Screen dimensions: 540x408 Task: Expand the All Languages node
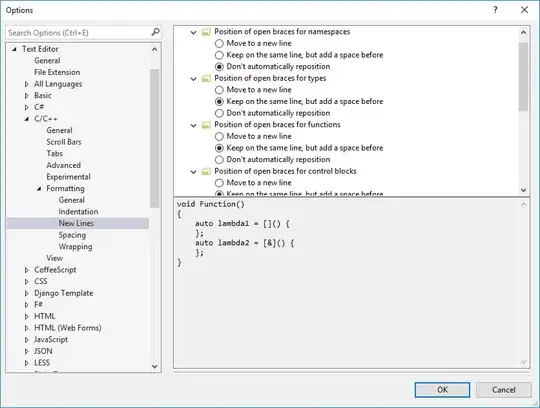[27, 84]
